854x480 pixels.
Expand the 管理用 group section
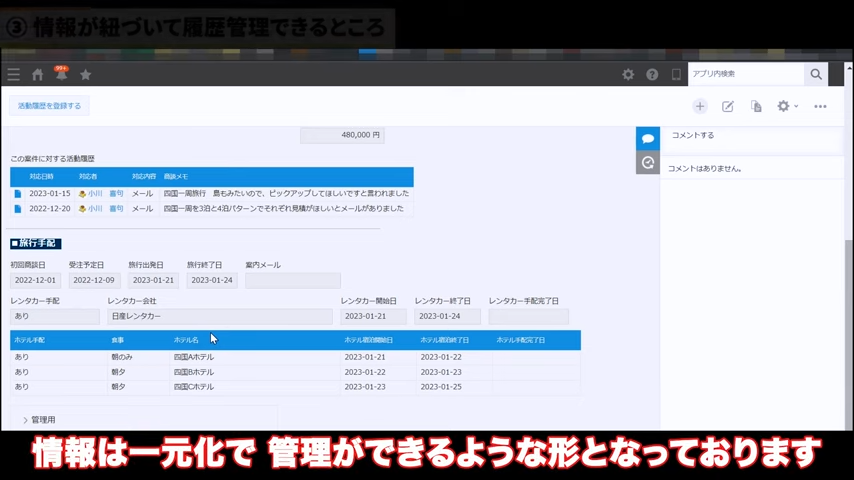(39, 420)
